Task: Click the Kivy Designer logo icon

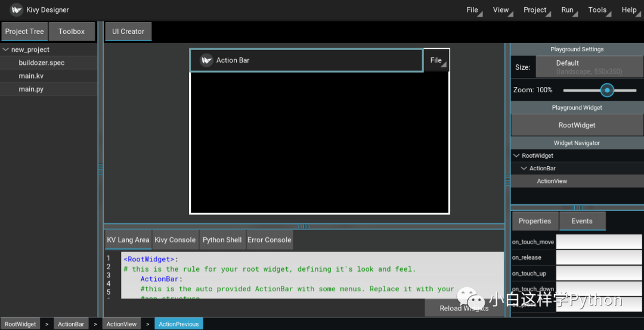Action: coord(17,10)
